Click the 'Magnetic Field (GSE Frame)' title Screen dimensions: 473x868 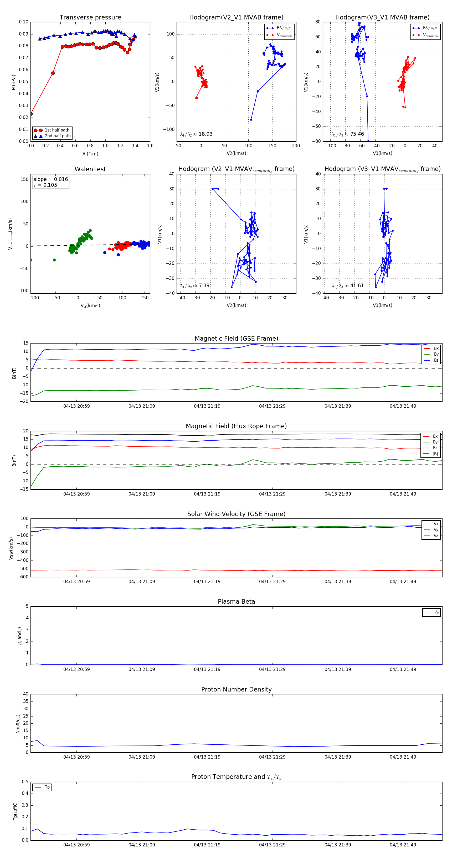pos(236,339)
